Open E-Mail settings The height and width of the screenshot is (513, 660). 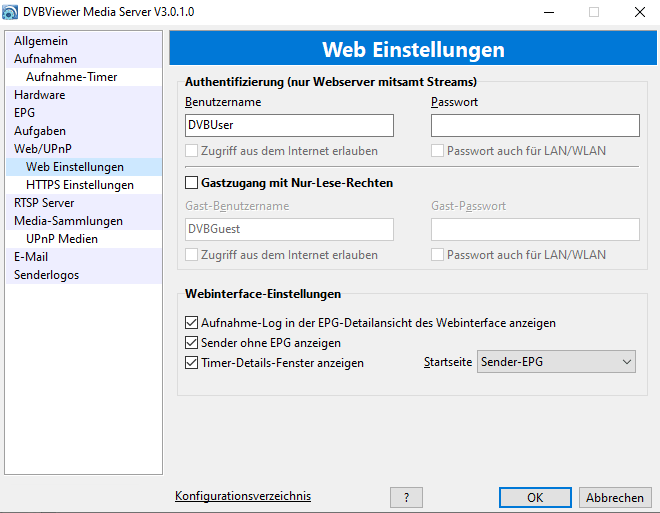[84, 257]
